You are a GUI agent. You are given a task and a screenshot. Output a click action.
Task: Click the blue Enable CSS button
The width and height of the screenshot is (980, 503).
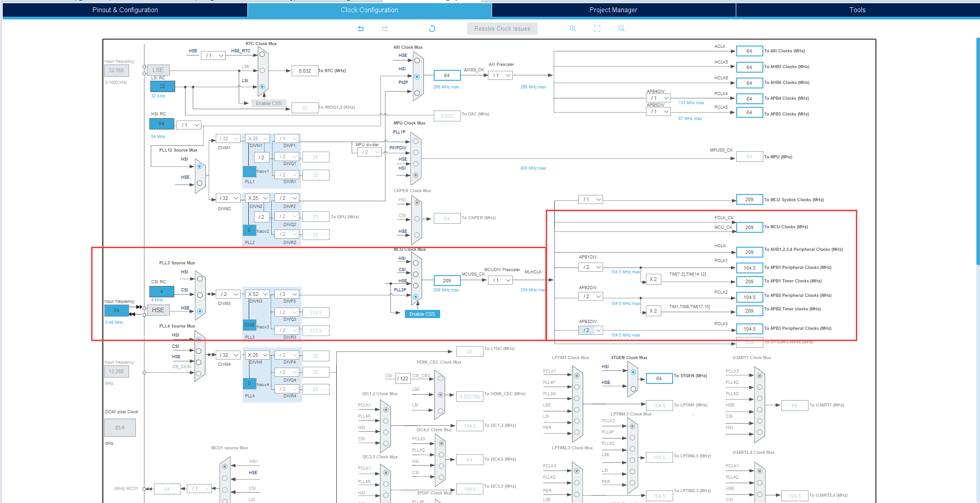click(422, 314)
